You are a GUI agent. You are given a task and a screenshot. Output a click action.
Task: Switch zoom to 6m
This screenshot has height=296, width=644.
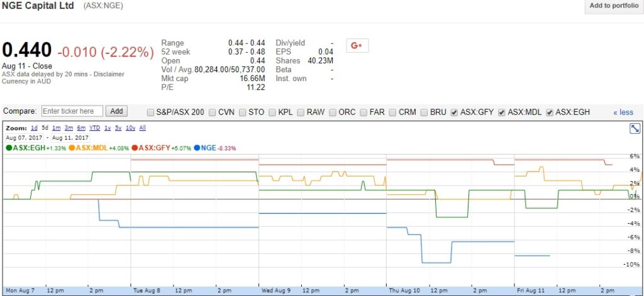tap(81, 128)
